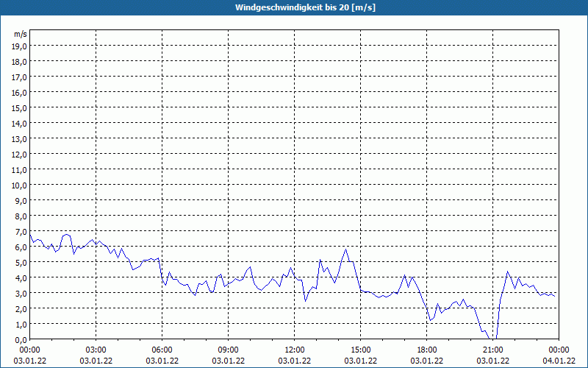Screen dimensions: 588x368
Task: Click the 0,0 y-axis label
Action: [21, 339]
